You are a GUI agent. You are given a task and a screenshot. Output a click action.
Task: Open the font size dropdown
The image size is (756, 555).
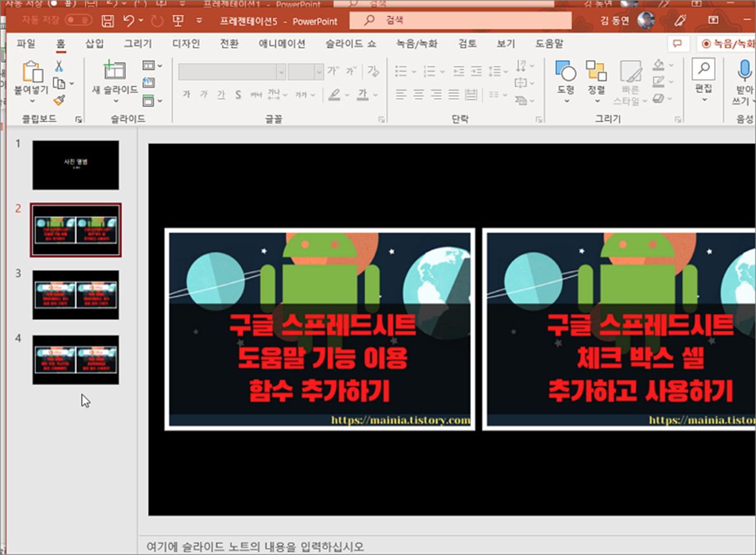tap(319, 71)
